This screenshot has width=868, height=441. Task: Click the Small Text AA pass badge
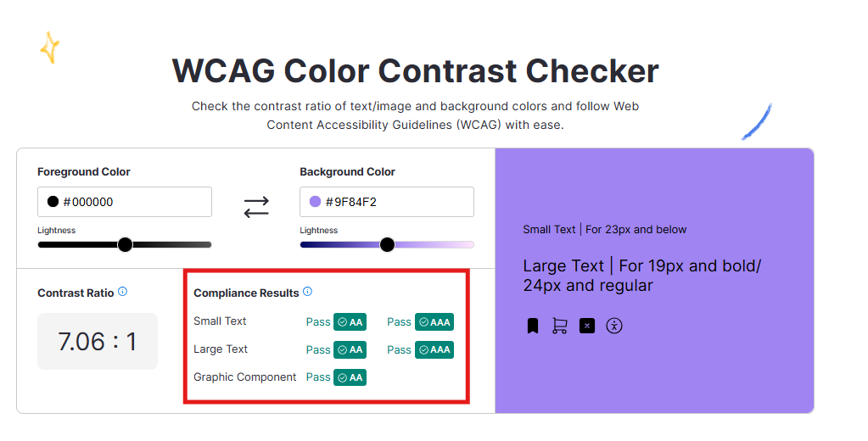pos(350,322)
